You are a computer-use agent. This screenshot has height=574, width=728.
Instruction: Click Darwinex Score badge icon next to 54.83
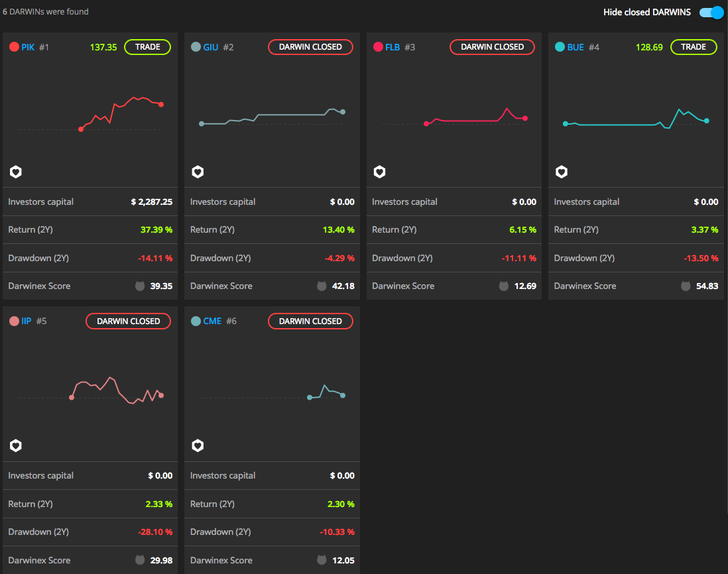[x=686, y=286]
